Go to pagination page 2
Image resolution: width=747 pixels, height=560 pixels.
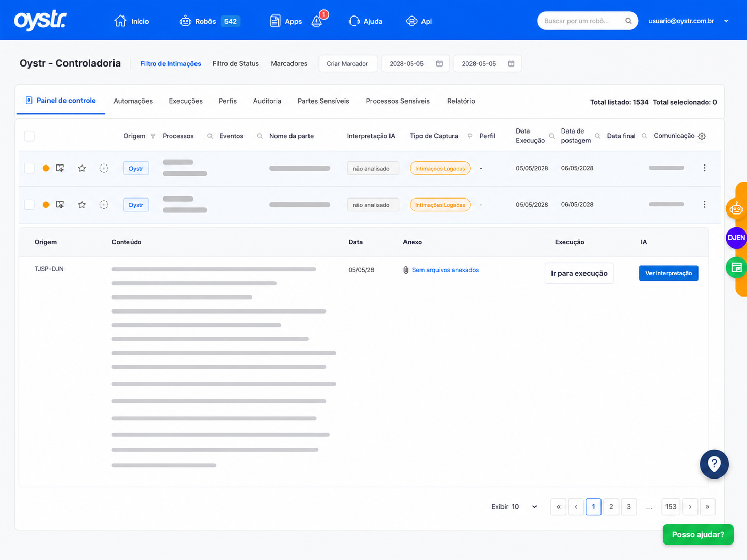[611, 507]
